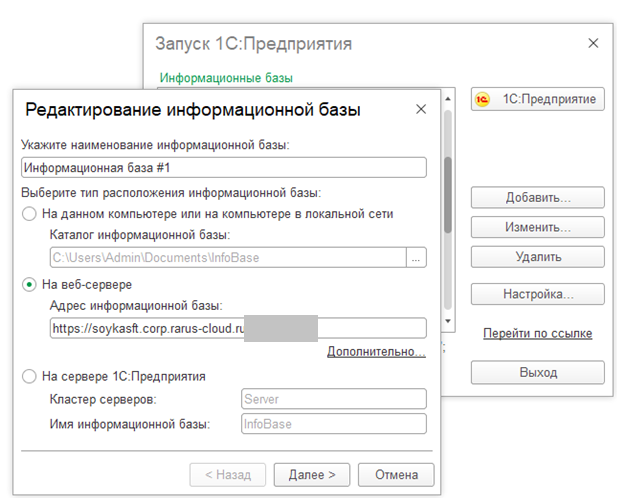The width and height of the screenshot is (617, 498).
Task: Open the «Дополнительно...» advanced settings link
Action: [376, 351]
